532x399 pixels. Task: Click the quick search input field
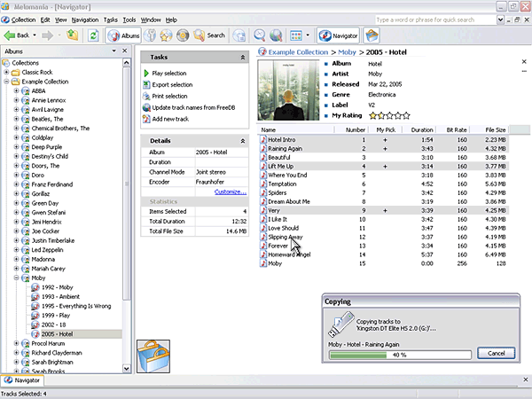pos(435,20)
